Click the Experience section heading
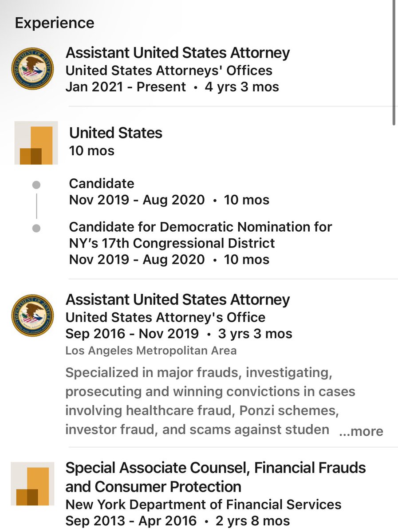This screenshot has height=532, width=398. (x=55, y=23)
